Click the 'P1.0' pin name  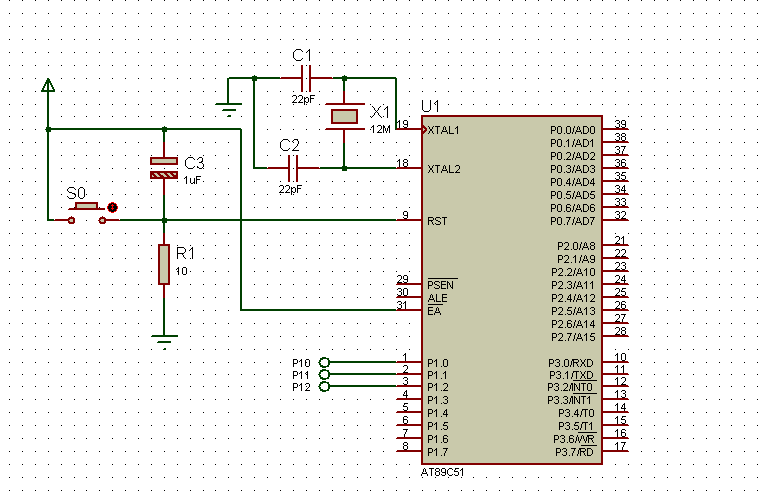437,363
